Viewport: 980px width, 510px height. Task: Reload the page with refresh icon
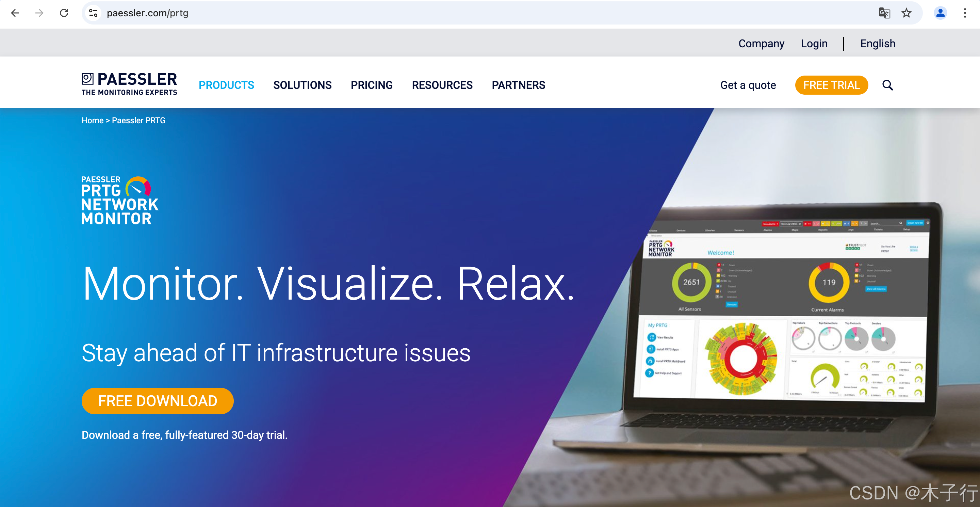[x=64, y=13]
